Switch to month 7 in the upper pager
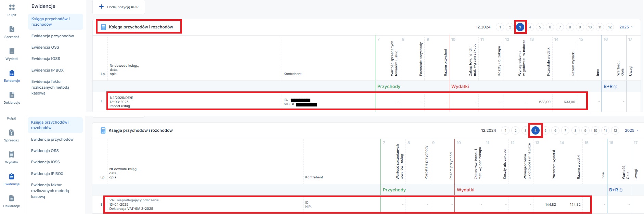Image resolution: width=644 pixels, height=215 pixels. pos(560,27)
